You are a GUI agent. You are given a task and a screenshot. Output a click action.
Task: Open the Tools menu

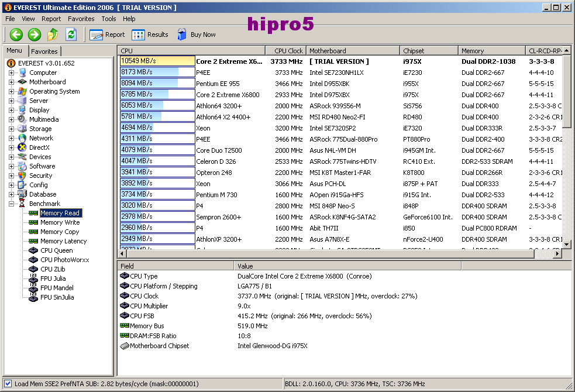109,19
